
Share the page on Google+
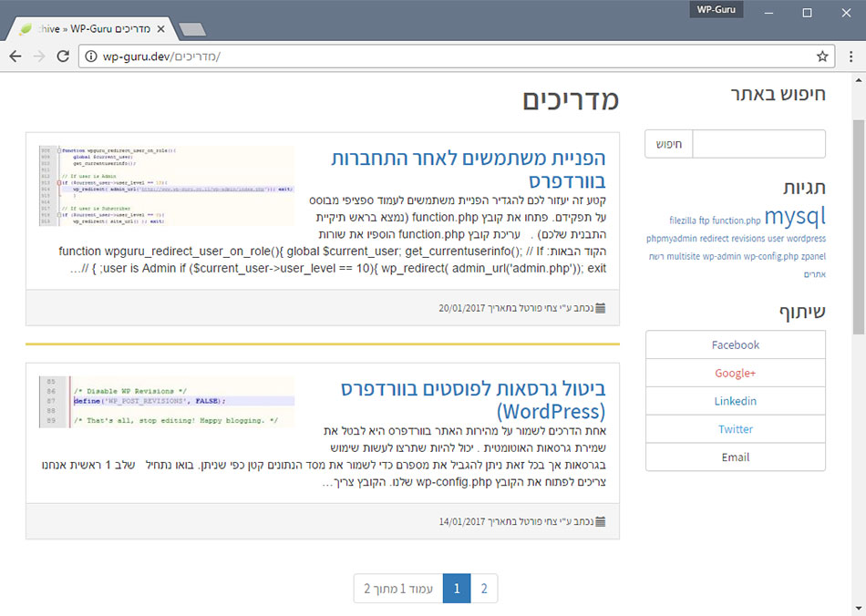click(x=736, y=373)
